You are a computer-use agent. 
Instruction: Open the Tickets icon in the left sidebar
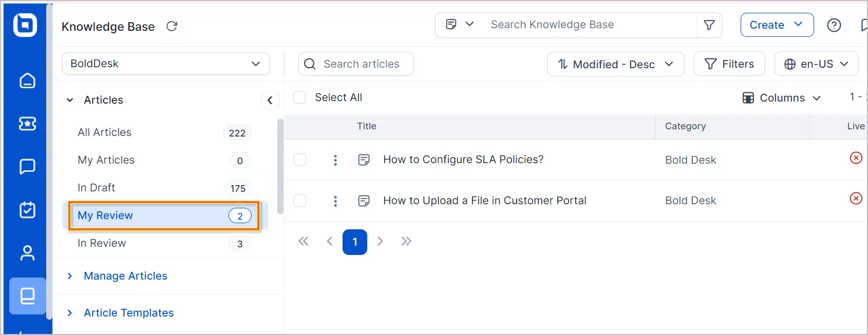pos(27,124)
